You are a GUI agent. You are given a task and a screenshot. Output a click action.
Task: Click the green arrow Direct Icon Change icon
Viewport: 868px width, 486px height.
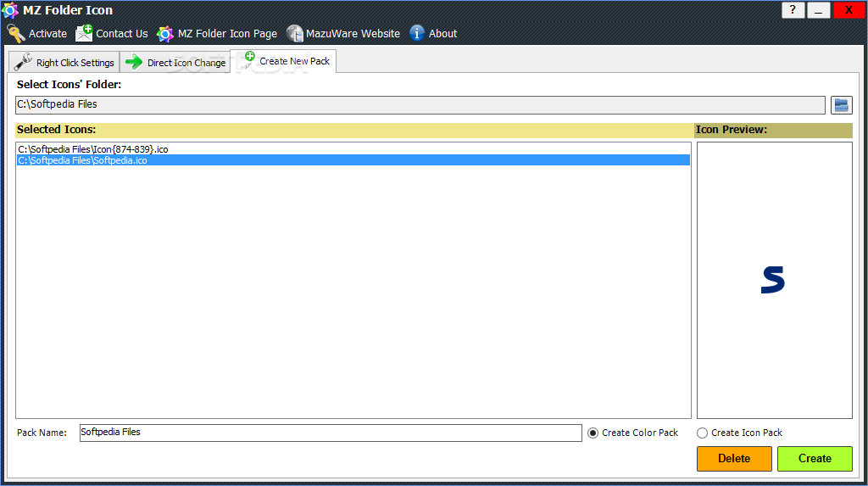[133, 62]
